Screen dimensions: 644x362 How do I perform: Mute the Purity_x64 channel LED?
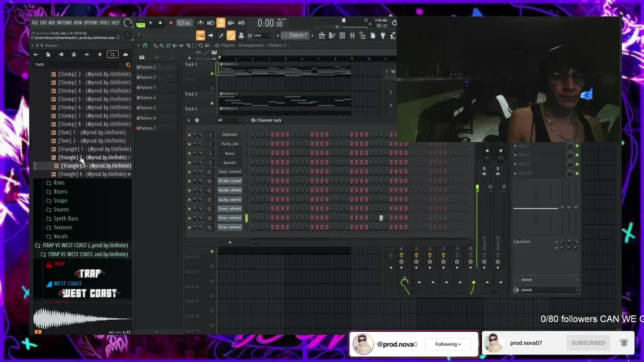tap(189, 144)
